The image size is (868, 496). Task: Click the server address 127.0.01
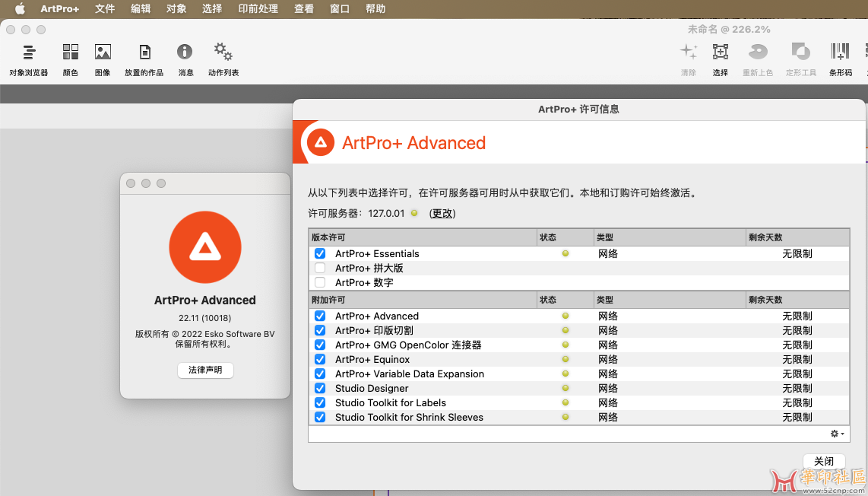[386, 213]
